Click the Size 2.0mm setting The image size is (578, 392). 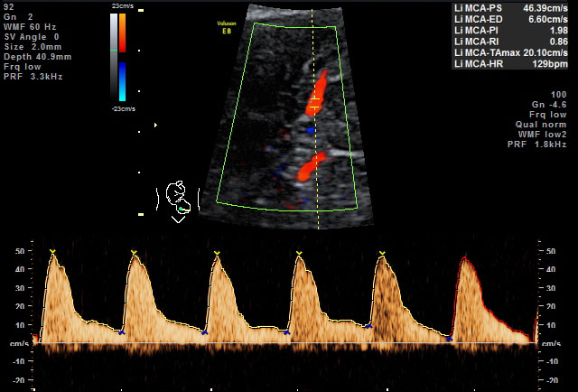coord(33,47)
